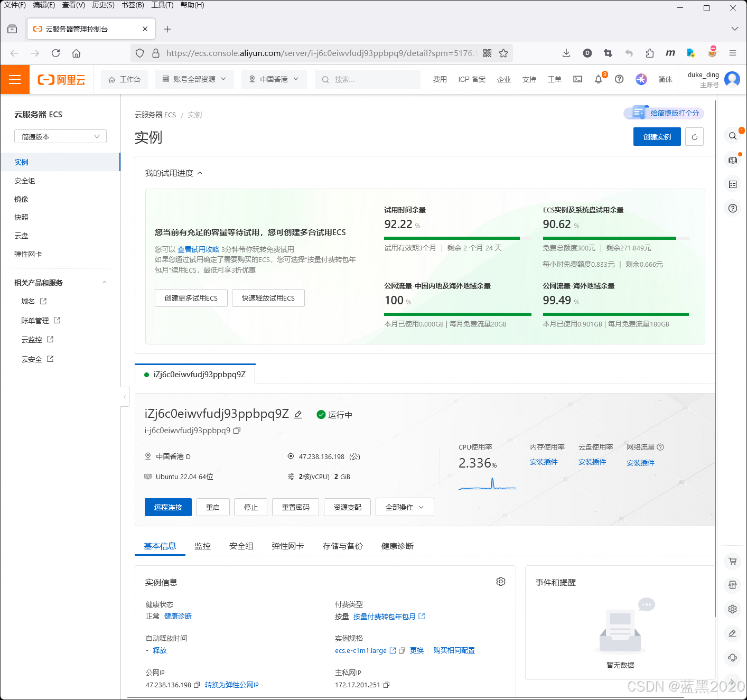
Task: Open the notification bell
Action: (598, 79)
